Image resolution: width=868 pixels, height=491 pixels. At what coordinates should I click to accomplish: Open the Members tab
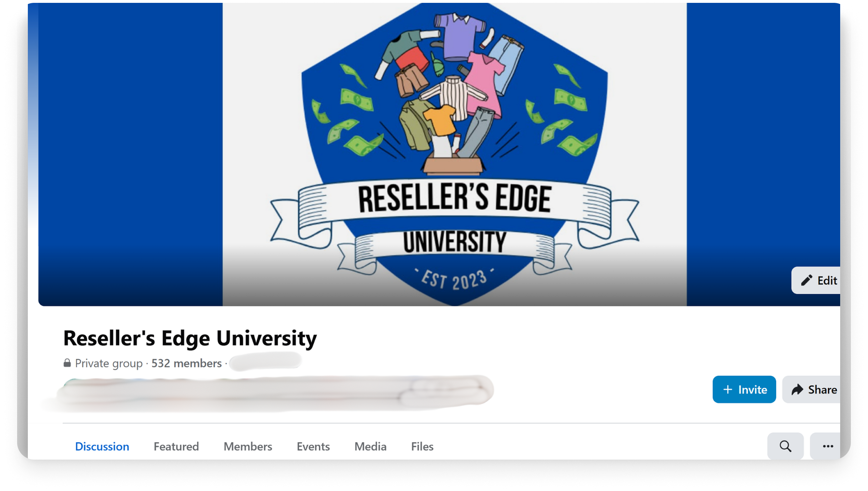click(x=248, y=446)
